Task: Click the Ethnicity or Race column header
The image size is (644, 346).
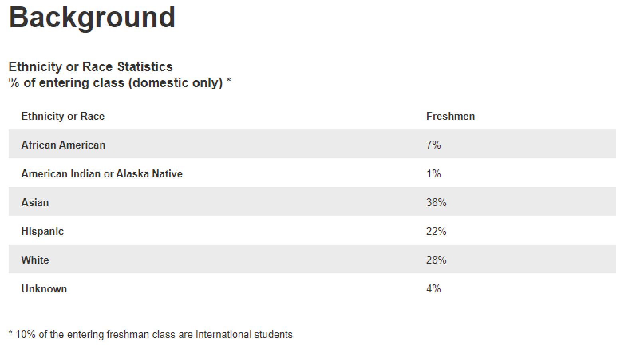Action: 63,116
